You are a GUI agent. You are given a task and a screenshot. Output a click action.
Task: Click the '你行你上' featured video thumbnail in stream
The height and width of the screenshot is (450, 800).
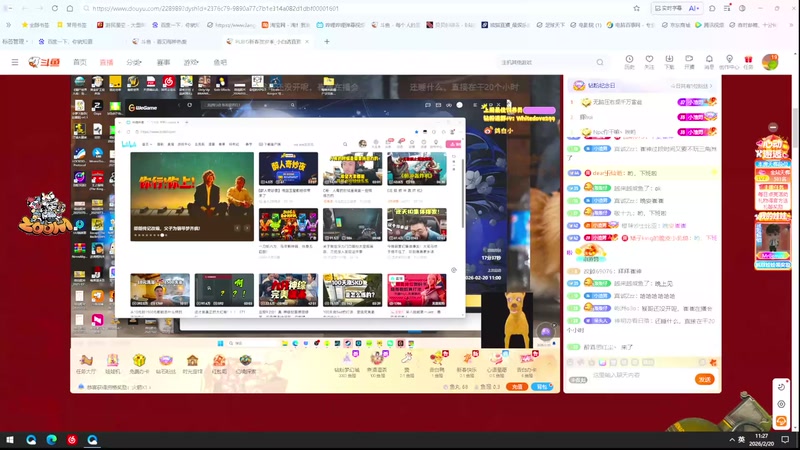(x=192, y=196)
